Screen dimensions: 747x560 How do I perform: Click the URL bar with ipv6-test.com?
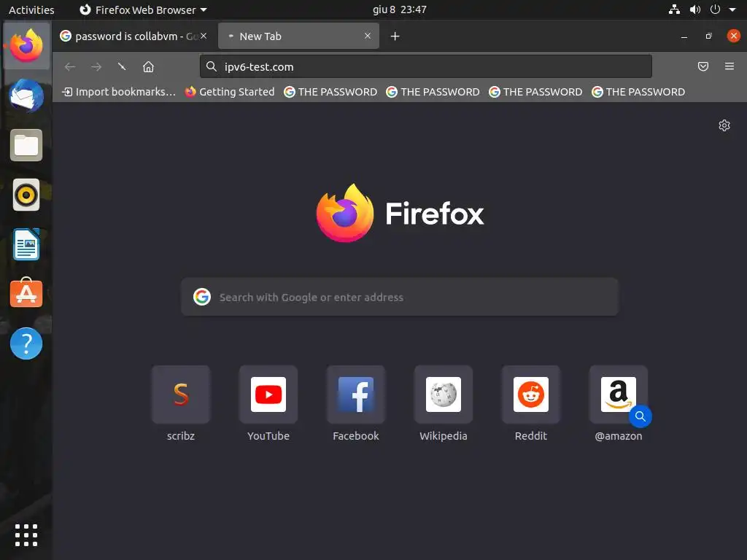coord(425,66)
